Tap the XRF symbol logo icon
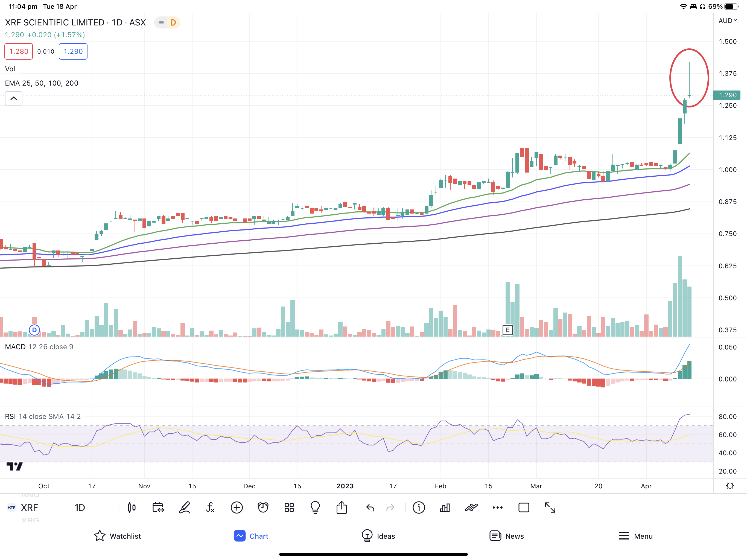The height and width of the screenshot is (560, 747). click(11, 507)
